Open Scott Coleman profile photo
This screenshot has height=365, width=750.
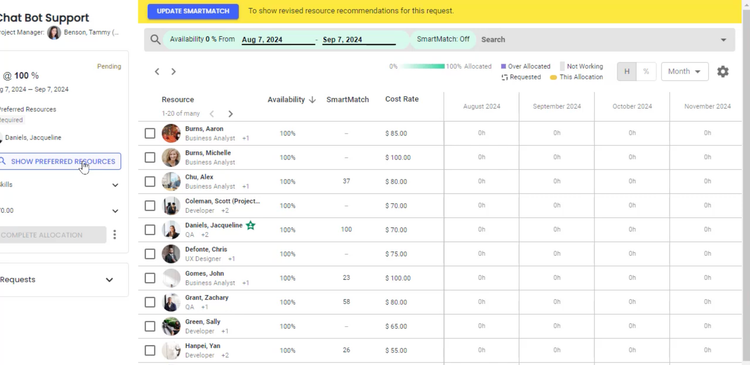[x=171, y=206]
